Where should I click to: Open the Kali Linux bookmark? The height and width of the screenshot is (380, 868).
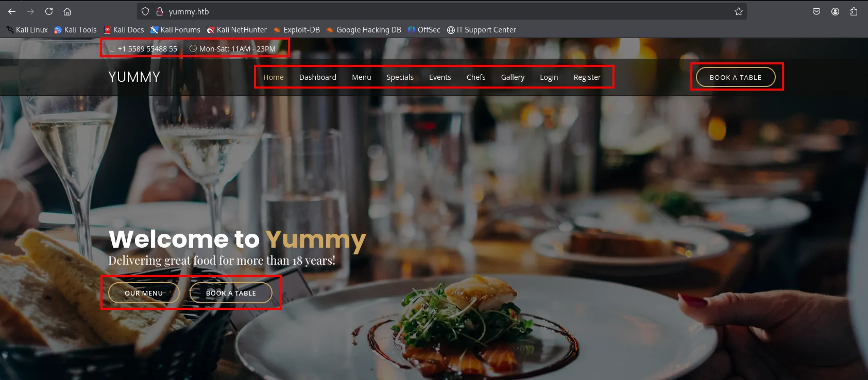coord(27,30)
